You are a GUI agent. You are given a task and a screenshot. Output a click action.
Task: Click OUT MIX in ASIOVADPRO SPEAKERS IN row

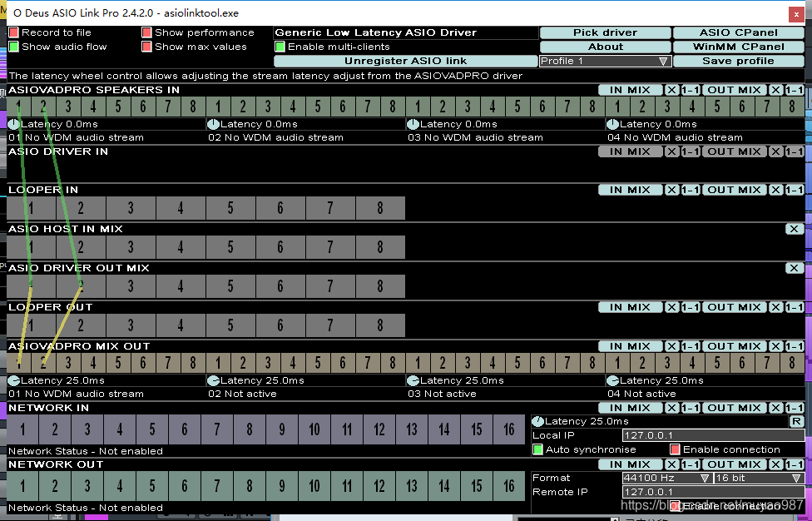coord(735,90)
